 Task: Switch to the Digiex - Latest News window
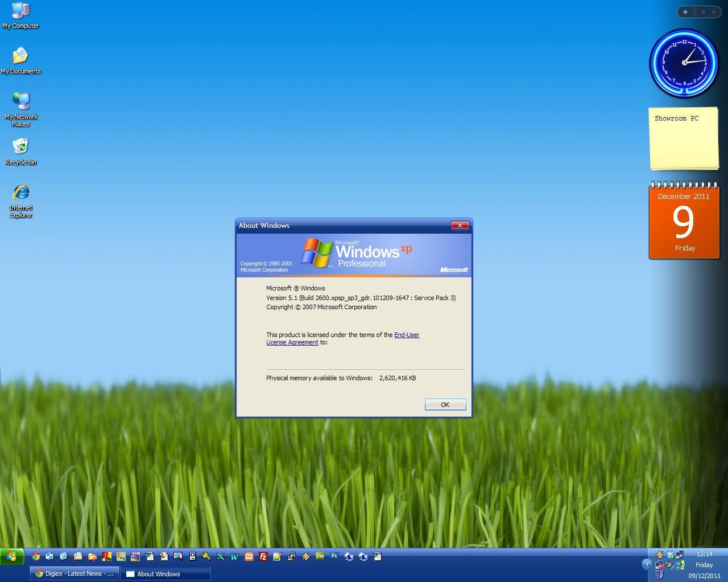(74, 573)
